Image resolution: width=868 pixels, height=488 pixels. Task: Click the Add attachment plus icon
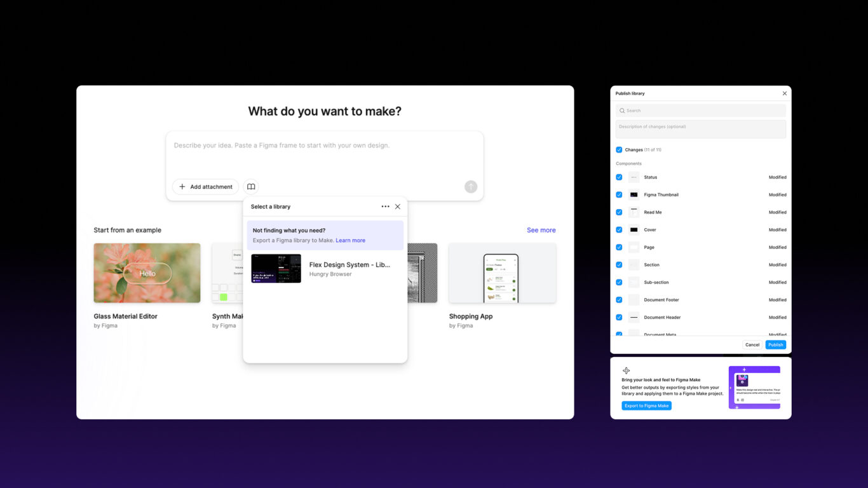click(x=181, y=186)
